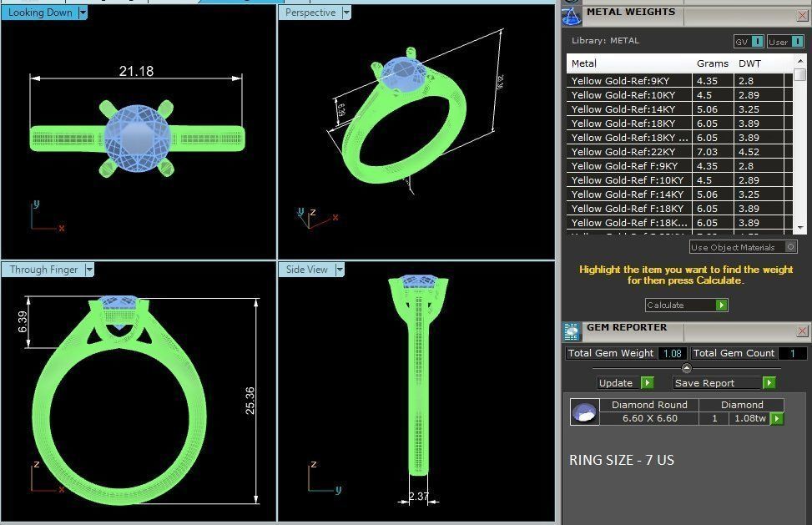812x525 pixels.
Task: Open the Perspective viewport dropdown arrow
Action: 346,13
